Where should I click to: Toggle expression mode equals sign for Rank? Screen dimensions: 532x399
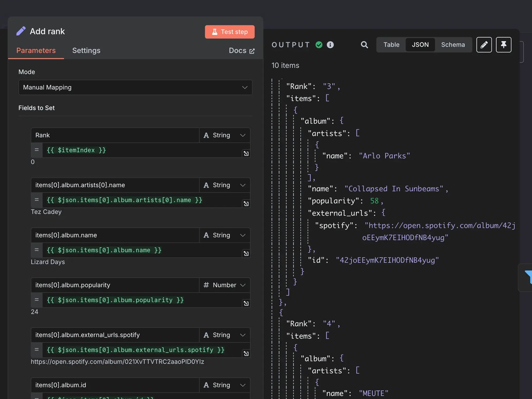coord(37,150)
